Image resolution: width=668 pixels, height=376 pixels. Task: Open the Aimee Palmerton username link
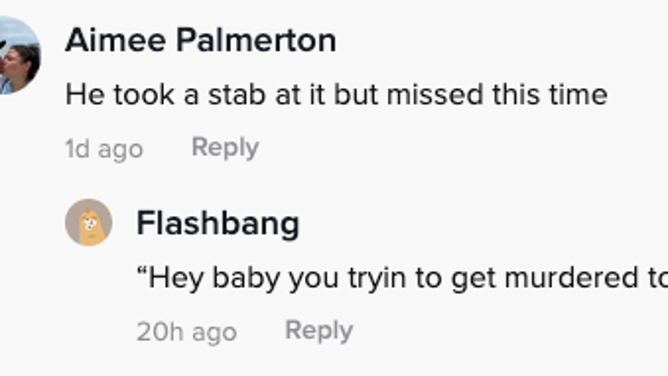[201, 40]
